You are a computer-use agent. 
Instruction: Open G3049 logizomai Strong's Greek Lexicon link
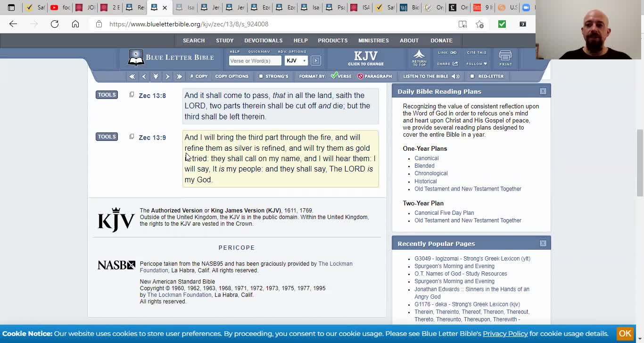click(472, 259)
